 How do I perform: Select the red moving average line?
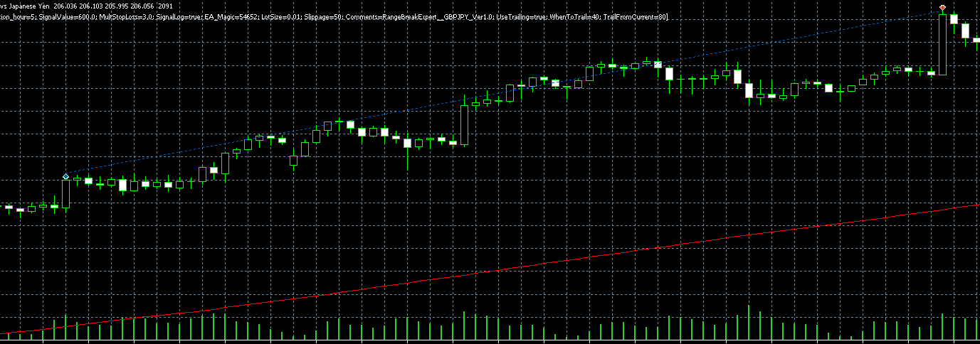click(491, 271)
